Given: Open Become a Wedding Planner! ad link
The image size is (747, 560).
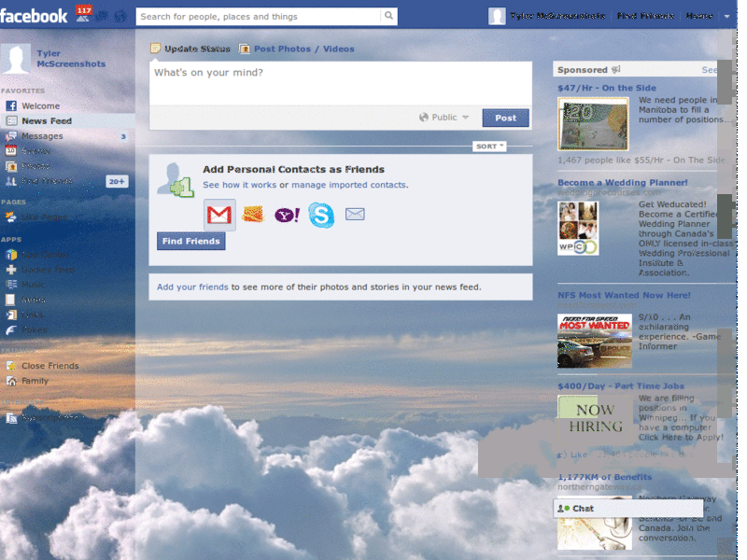Looking at the screenshot, I should click(623, 182).
